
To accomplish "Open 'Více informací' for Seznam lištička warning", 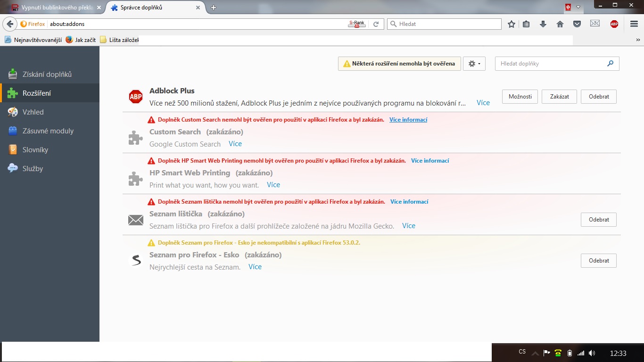I will coord(409,202).
